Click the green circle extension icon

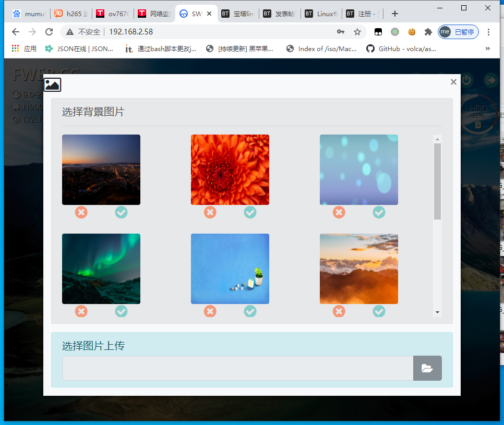point(395,32)
